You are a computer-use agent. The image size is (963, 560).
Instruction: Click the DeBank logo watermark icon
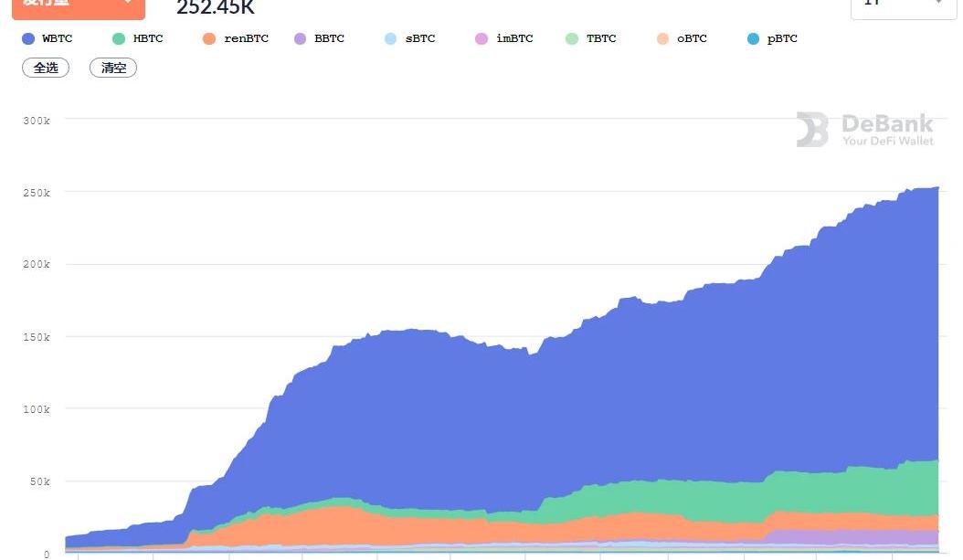pyautogui.click(x=812, y=130)
